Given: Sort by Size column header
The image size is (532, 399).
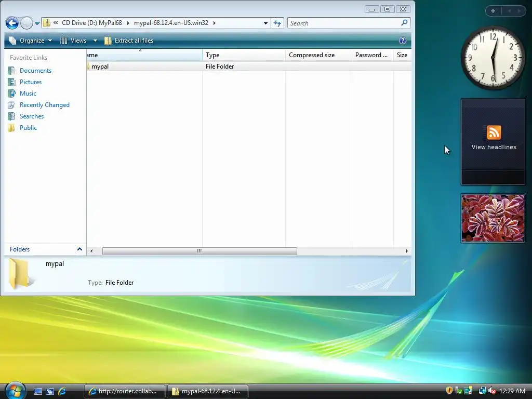Looking at the screenshot, I should [403, 55].
